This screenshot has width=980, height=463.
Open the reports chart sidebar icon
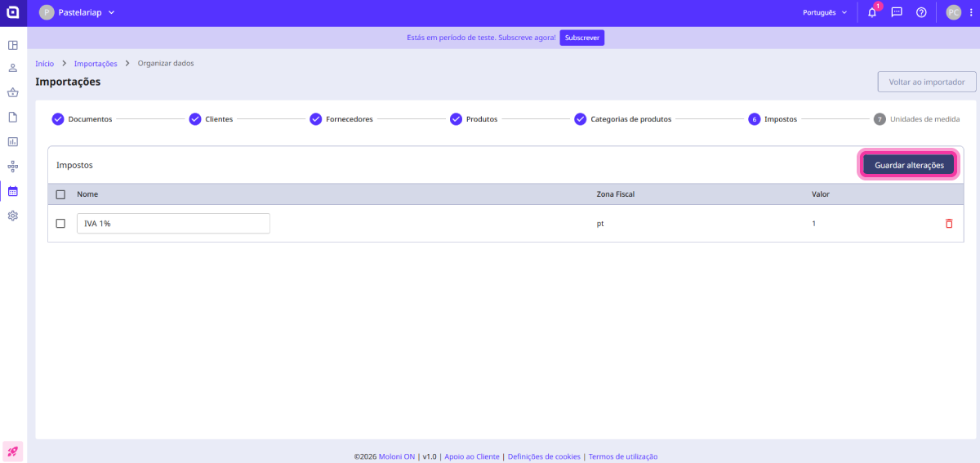(13, 142)
